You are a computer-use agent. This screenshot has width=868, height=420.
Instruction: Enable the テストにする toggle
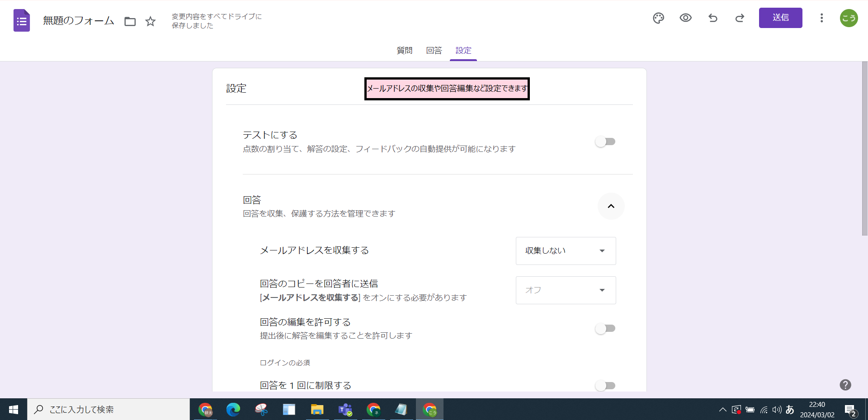pyautogui.click(x=605, y=142)
